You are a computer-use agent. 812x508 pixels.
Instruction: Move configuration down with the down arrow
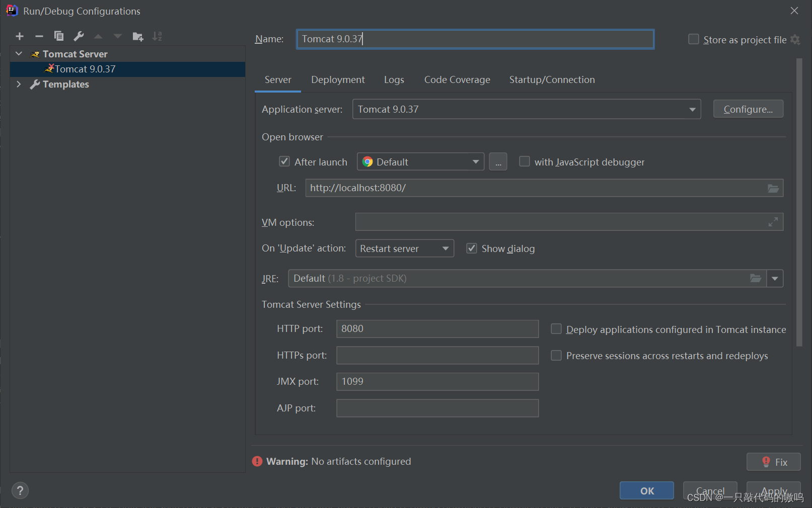coord(118,36)
